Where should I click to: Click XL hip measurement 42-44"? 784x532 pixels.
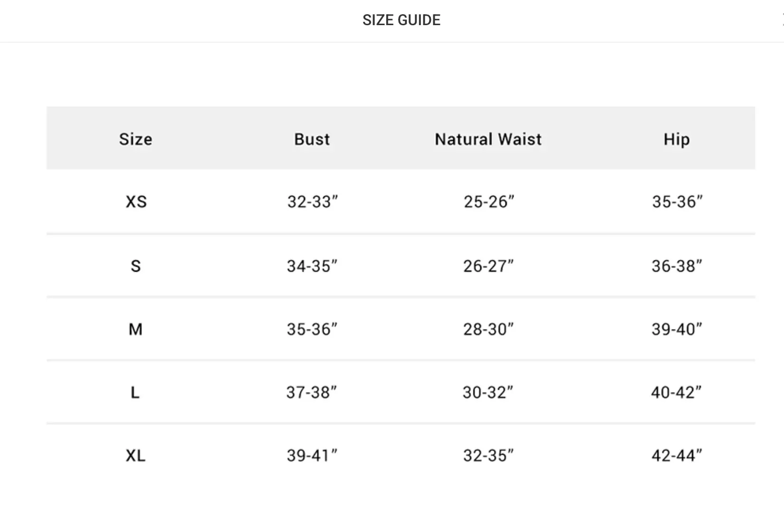click(677, 456)
